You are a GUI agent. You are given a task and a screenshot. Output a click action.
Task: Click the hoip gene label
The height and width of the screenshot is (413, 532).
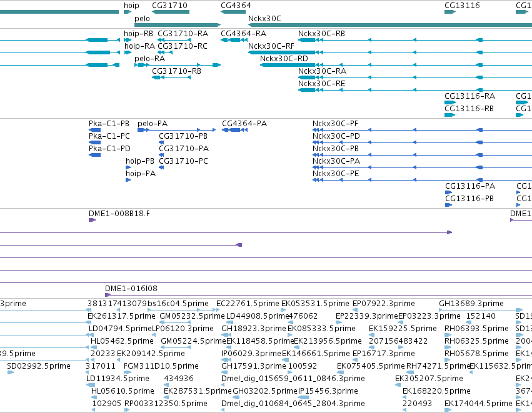(x=131, y=6)
